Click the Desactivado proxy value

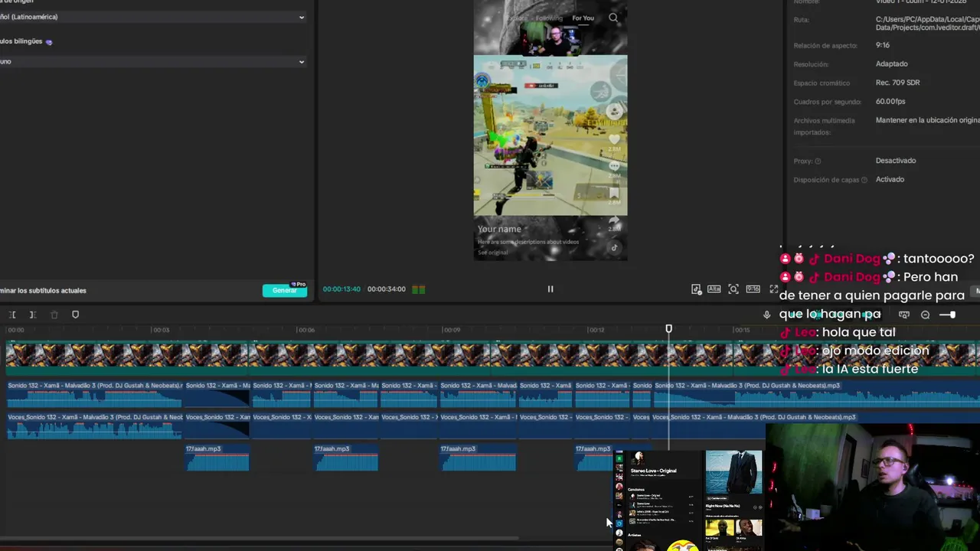(896, 161)
